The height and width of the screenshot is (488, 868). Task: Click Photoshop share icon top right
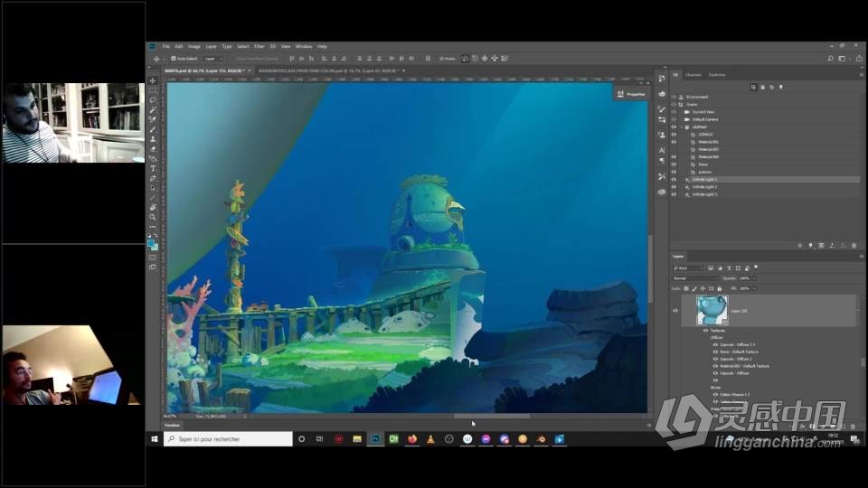pos(859,59)
